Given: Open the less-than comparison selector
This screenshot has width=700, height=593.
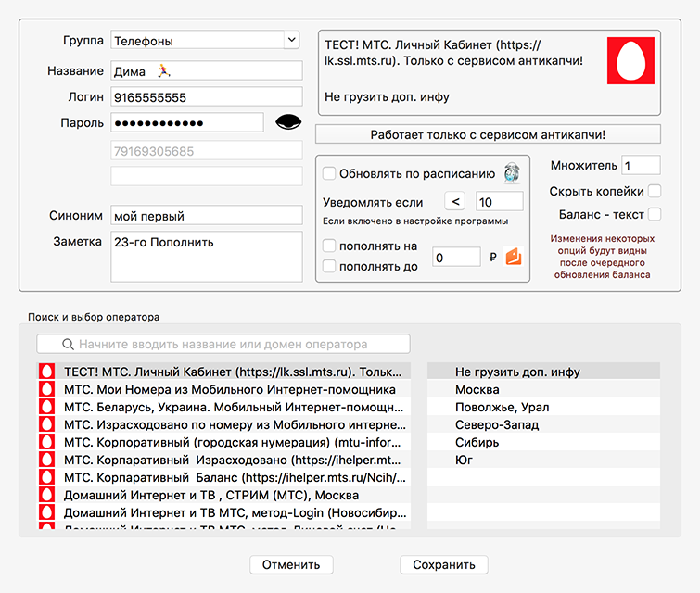Looking at the screenshot, I should [x=454, y=202].
